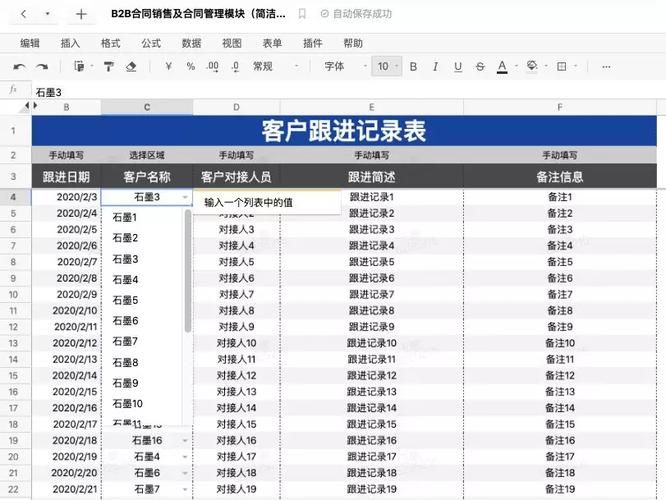Viewport: 666px width, 500px height.
Task: Increase decimal places with .00 icon
Action: pos(212,66)
